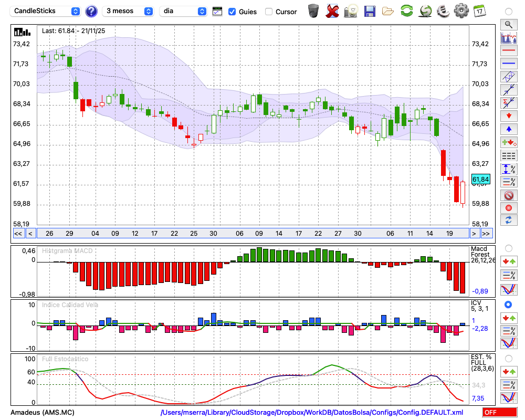Click the trash can icon in toolbar
This screenshot has height=420, width=525.
[313, 11]
